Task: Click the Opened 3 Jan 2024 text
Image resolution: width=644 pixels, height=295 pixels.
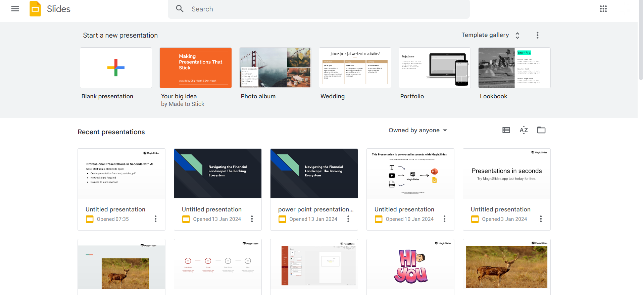Action: click(504, 219)
